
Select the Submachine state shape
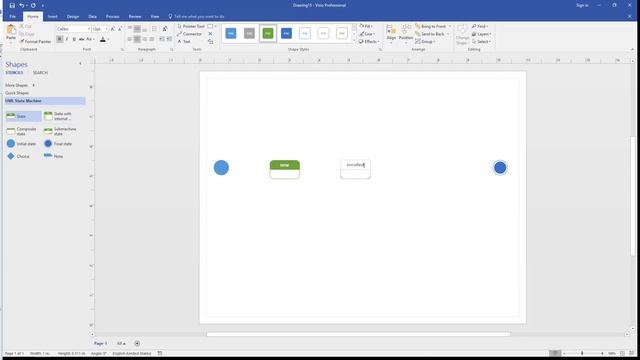point(60,131)
